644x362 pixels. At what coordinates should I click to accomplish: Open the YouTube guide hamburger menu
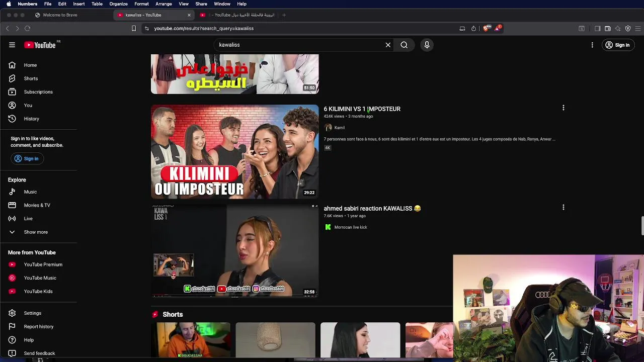12,45
